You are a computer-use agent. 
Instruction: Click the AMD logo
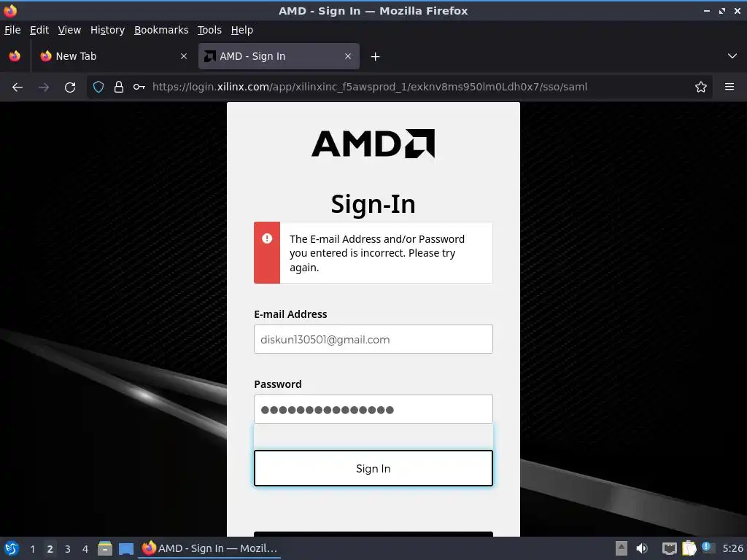pyautogui.click(x=373, y=144)
